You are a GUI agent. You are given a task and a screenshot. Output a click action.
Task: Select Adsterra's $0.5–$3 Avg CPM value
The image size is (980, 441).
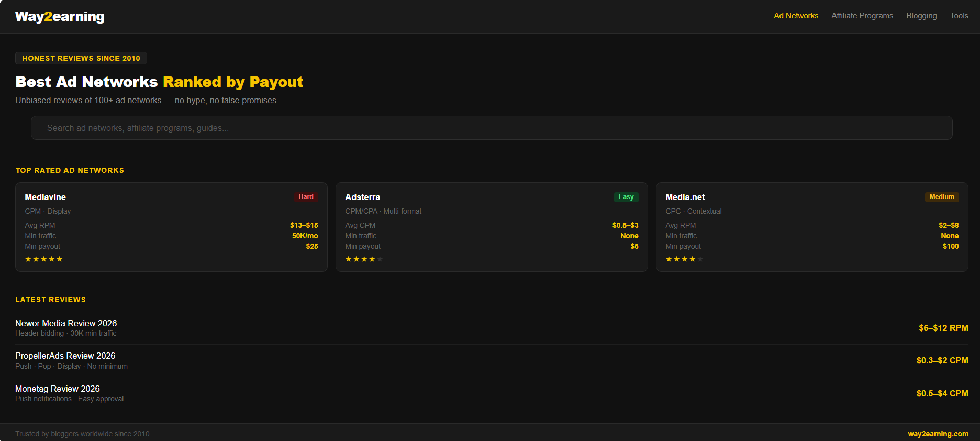pyautogui.click(x=626, y=225)
